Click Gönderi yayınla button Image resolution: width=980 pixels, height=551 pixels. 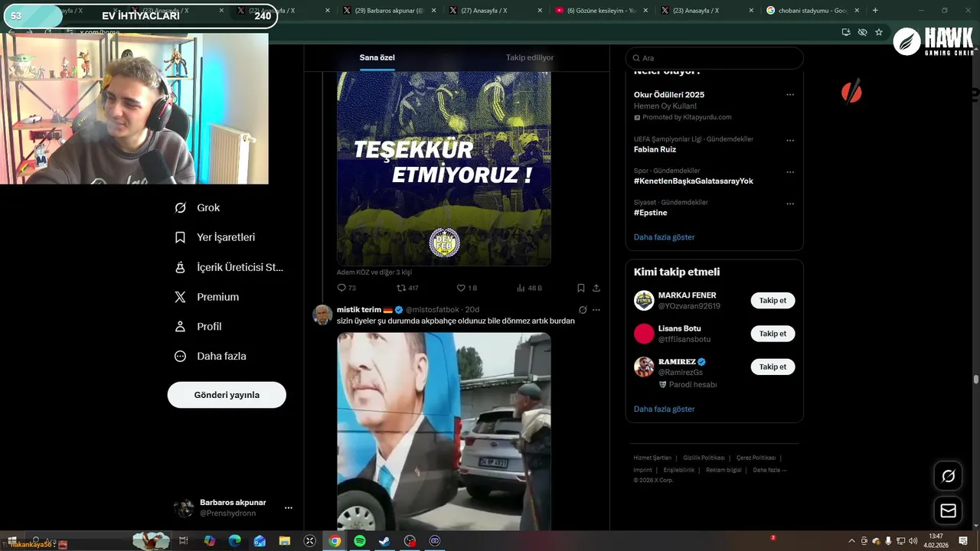pyautogui.click(x=227, y=395)
